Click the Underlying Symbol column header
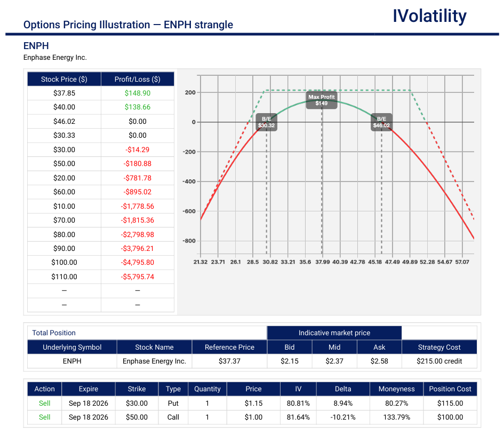 pos(72,347)
